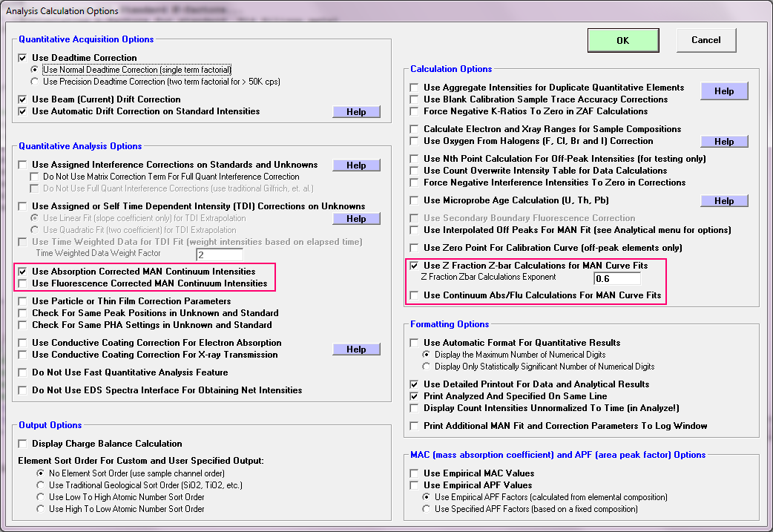The image size is (773, 532).
Task: Toggle Display Charge Balance Calculation
Action: coord(23,444)
